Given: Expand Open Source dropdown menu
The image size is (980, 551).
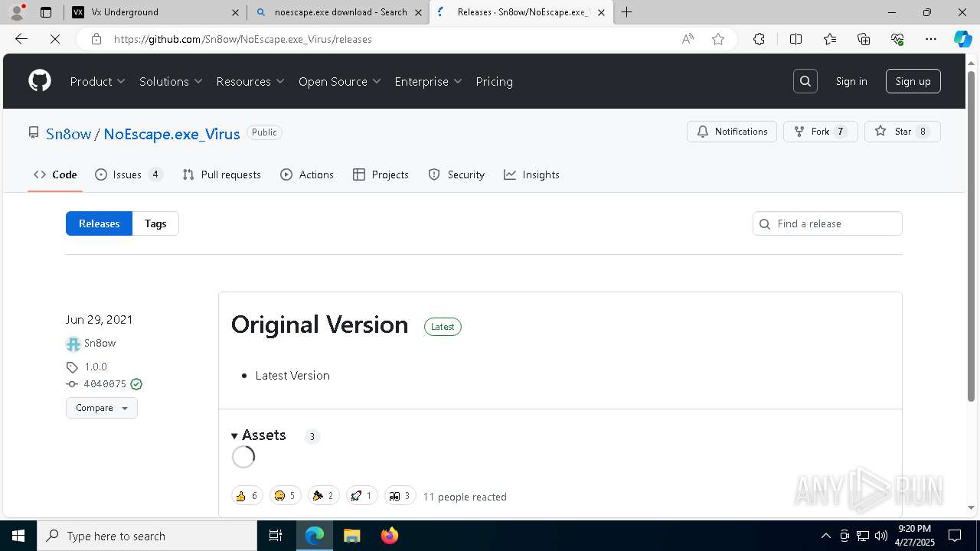Looking at the screenshot, I should [x=340, y=81].
